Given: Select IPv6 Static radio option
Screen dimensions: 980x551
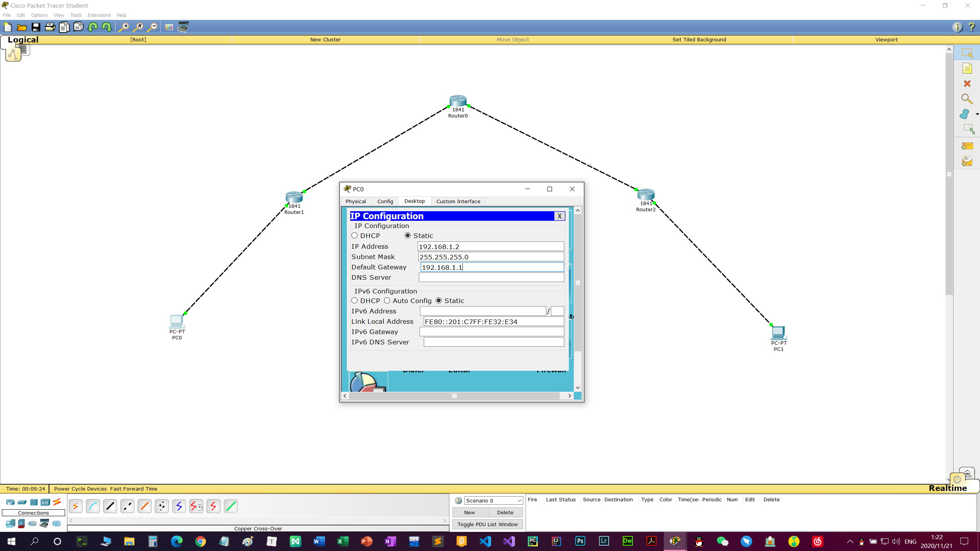Looking at the screenshot, I should tap(439, 301).
